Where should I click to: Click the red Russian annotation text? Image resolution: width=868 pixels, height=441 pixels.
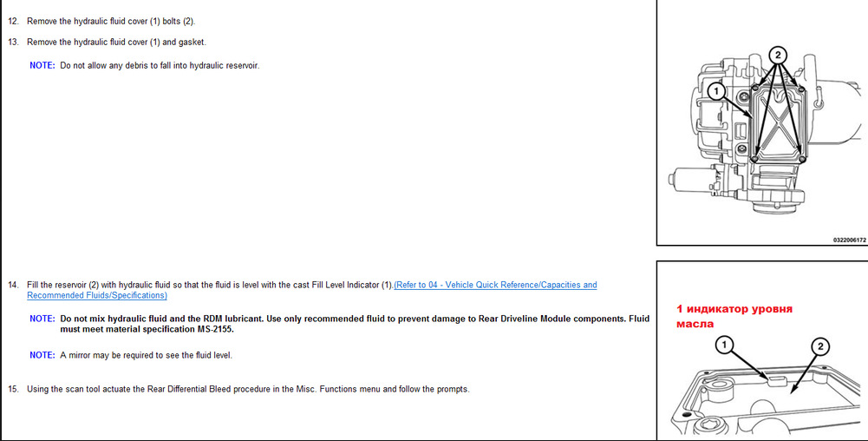click(734, 316)
